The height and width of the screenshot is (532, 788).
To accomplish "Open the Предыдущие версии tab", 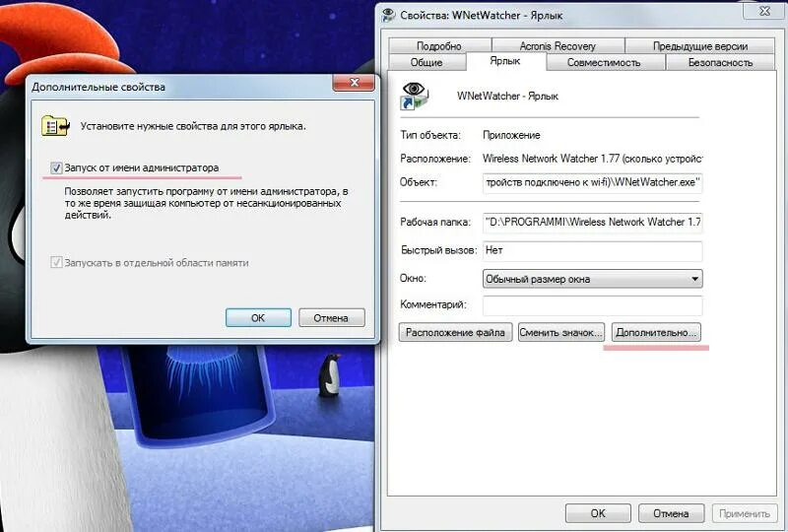I will pyautogui.click(x=699, y=45).
